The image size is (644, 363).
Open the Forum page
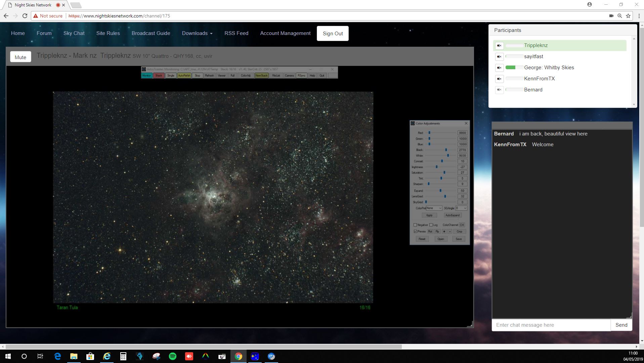click(44, 33)
